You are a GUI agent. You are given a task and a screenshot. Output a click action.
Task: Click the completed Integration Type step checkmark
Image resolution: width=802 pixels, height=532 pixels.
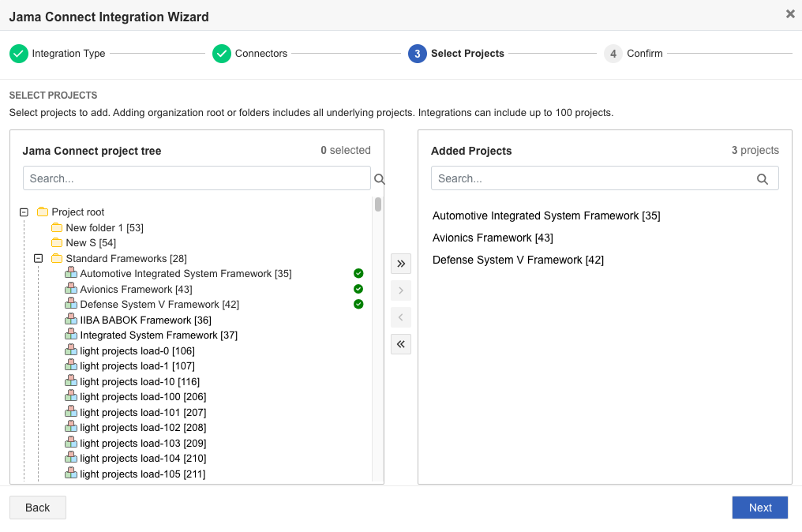19,54
